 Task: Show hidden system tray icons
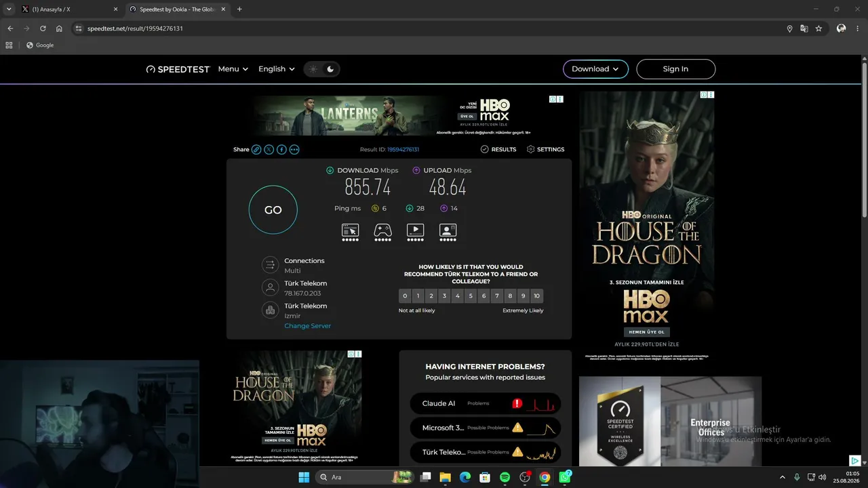coord(783,477)
